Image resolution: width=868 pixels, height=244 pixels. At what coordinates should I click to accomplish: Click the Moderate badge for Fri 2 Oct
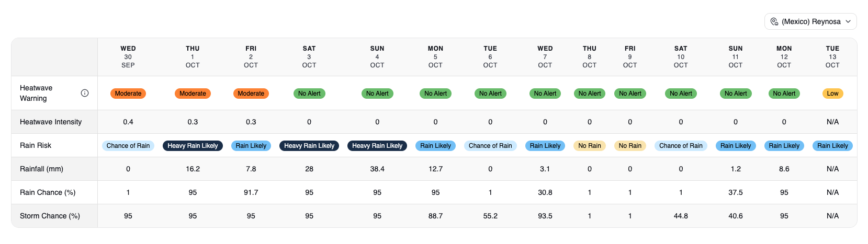[251, 94]
